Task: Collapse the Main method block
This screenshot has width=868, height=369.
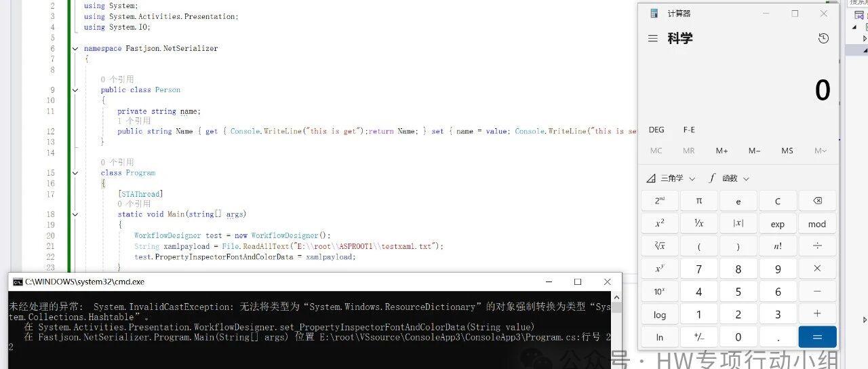Action: 75,214
